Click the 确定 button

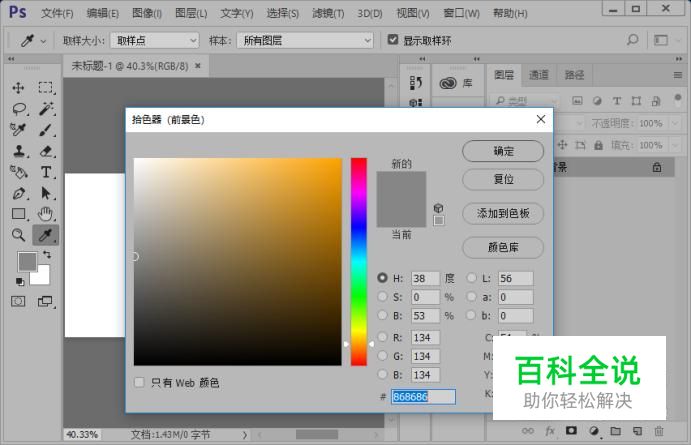(503, 151)
